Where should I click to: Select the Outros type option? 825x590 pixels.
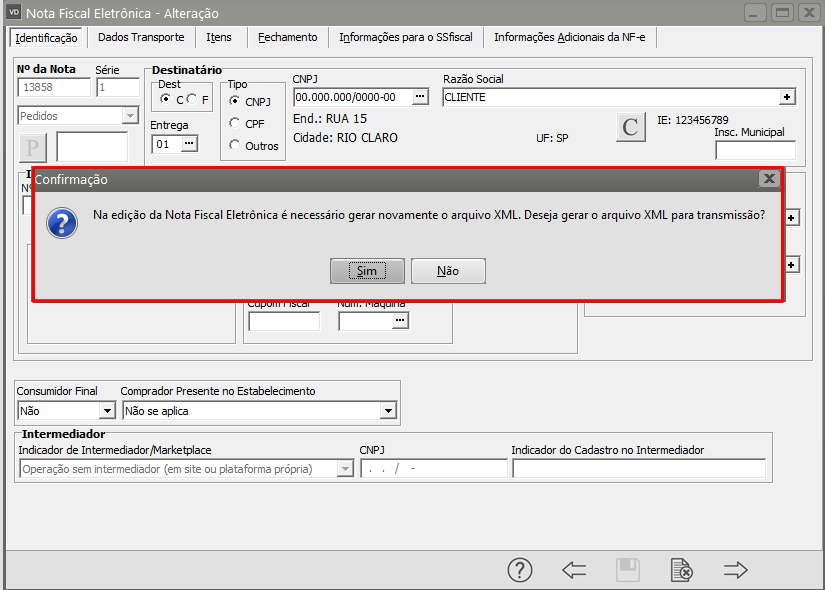[x=235, y=145]
